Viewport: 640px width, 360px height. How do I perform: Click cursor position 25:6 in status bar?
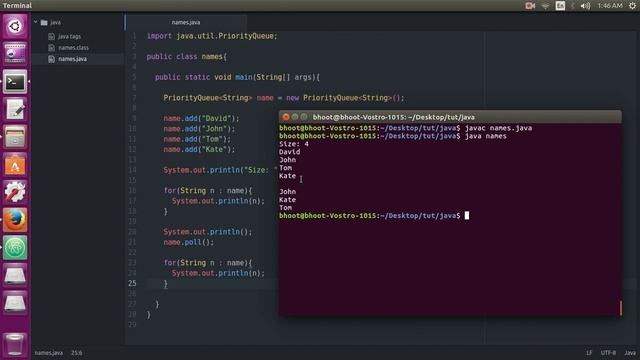(x=77, y=353)
